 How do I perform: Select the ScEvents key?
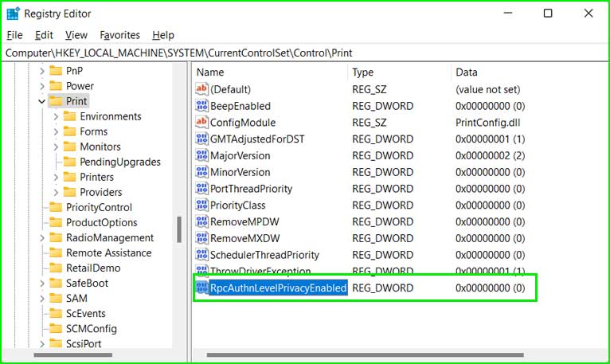(x=85, y=313)
